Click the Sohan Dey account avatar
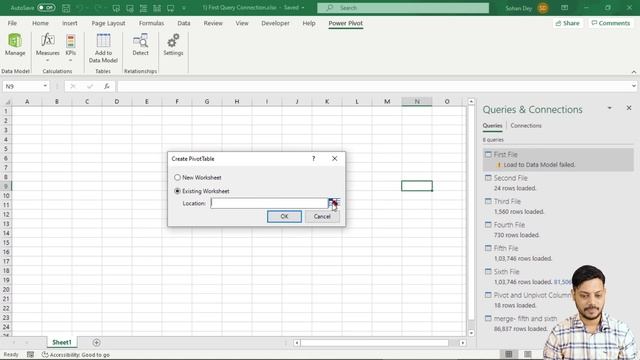The height and width of the screenshot is (360, 640). [543, 8]
